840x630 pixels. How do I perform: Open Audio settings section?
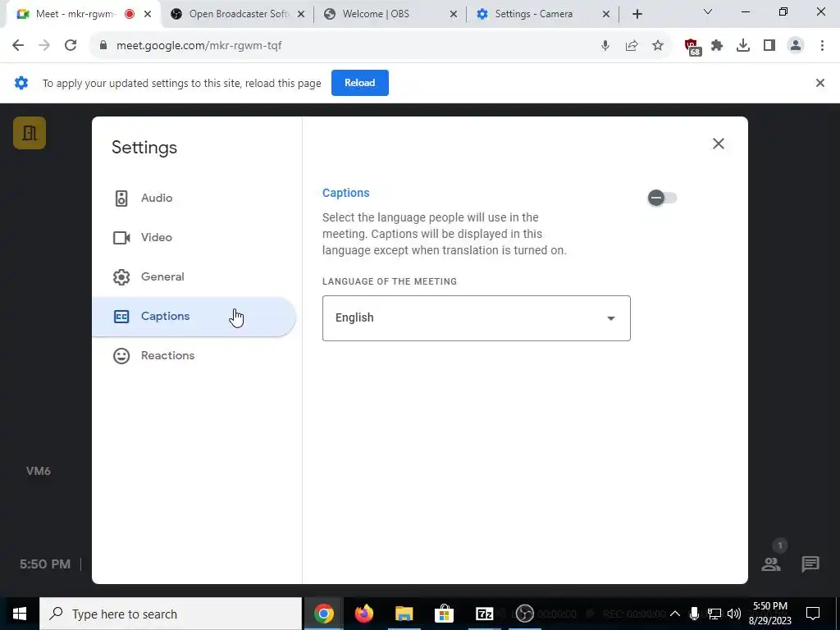(194, 198)
